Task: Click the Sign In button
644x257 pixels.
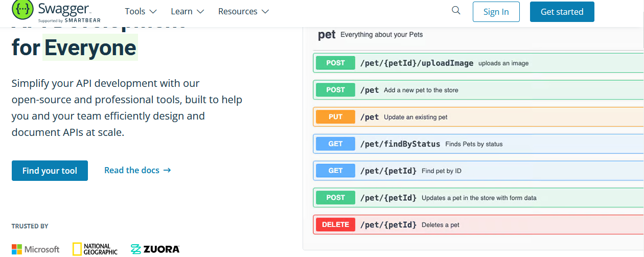Action: click(496, 12)
